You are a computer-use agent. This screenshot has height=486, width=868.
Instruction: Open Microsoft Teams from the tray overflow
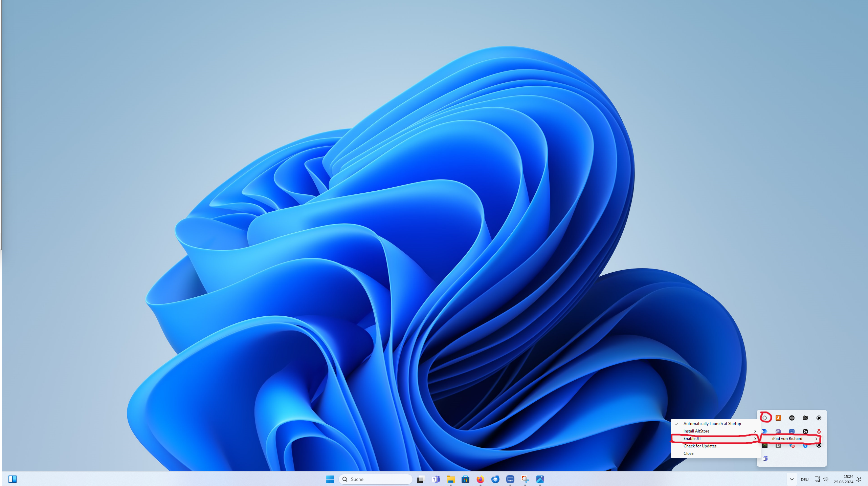coord(765,459)
